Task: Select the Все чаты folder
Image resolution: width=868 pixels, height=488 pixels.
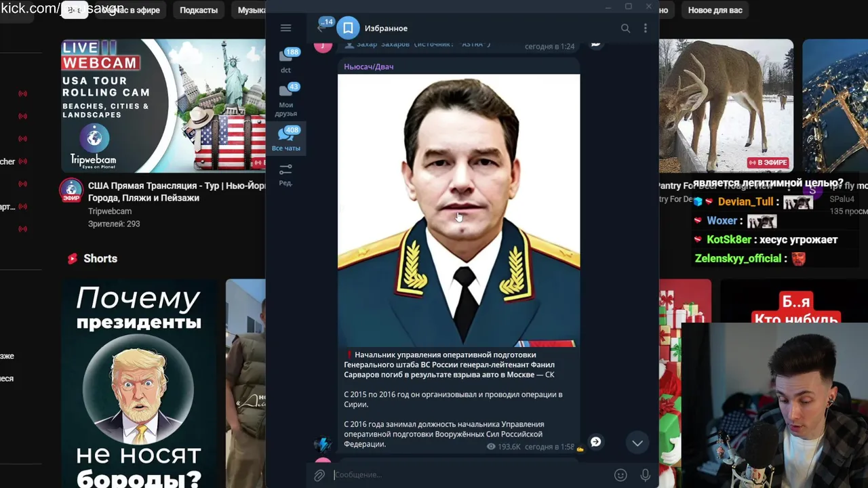Action: pyautogui.click(x=285, y=139)
